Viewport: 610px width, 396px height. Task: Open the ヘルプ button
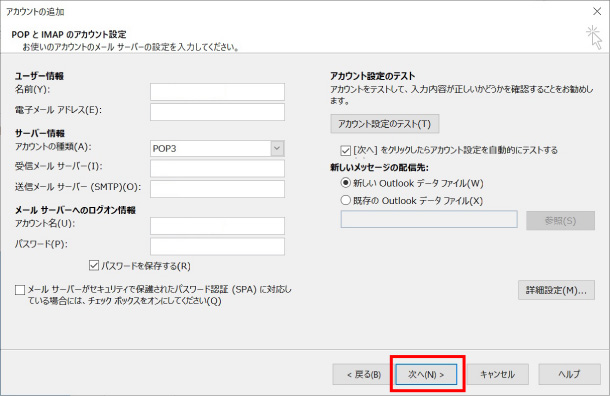click(x=570, y=374)
